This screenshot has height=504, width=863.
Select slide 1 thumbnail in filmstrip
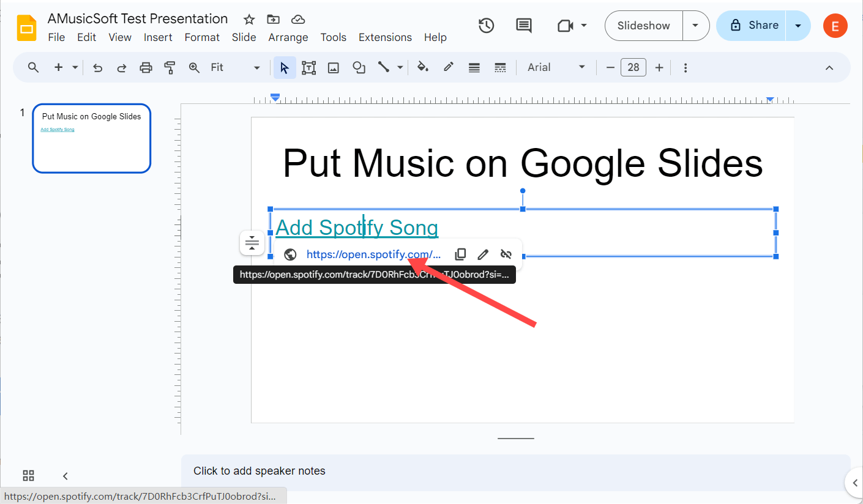tap(91, 138)
